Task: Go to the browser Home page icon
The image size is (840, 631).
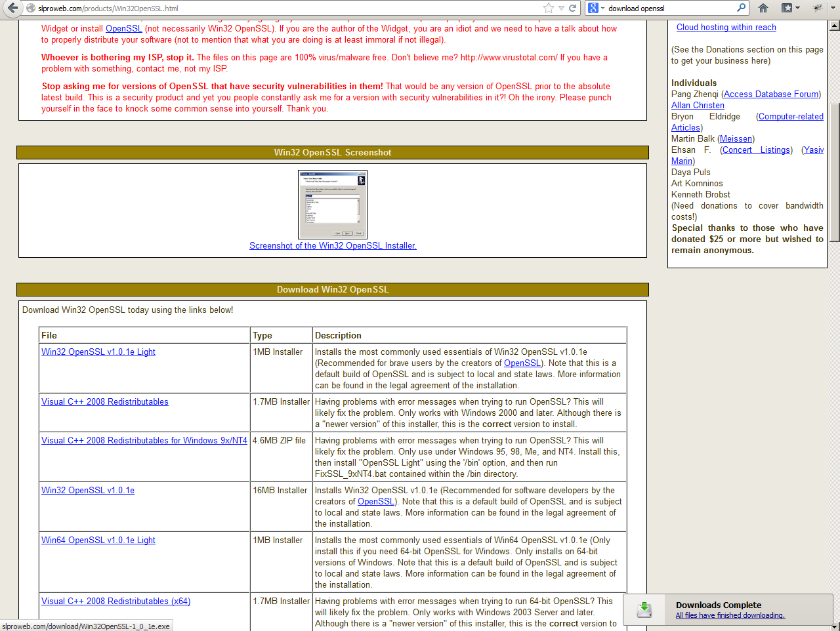Action: click(x=763, y=8)
